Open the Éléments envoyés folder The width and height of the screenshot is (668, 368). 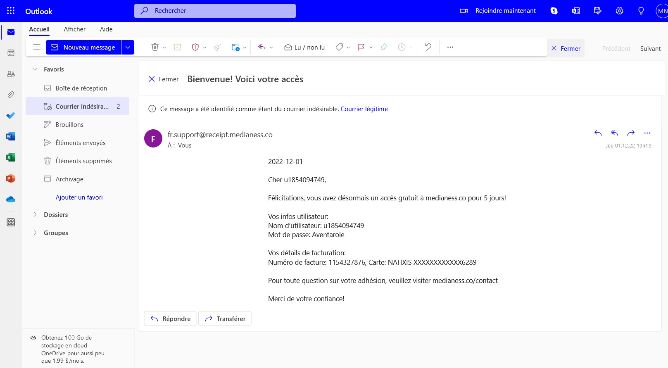(x=78, y=143)
